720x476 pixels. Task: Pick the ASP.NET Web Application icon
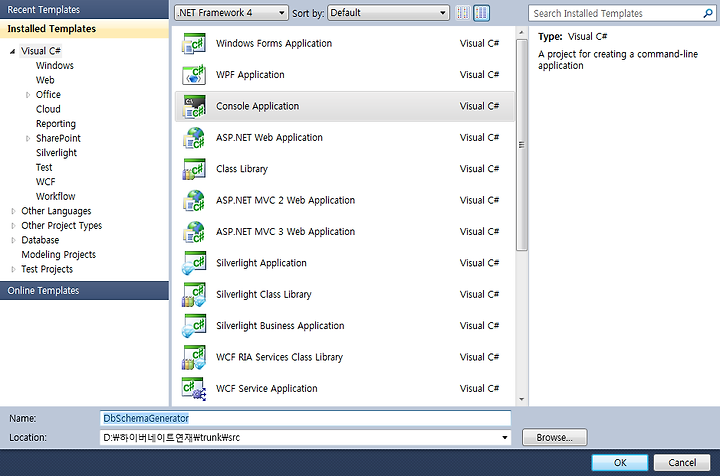pyautogui.click(x=194, y=138)
